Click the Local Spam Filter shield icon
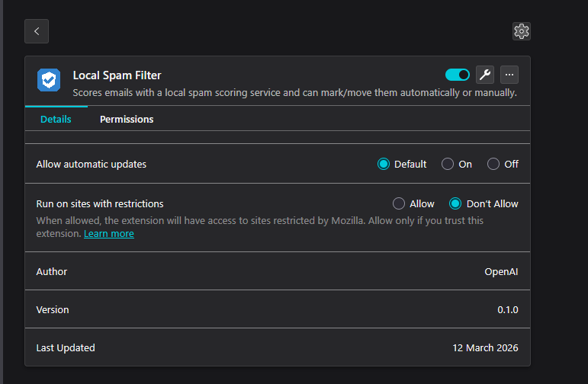588x384 pixels. click(49, 80)
